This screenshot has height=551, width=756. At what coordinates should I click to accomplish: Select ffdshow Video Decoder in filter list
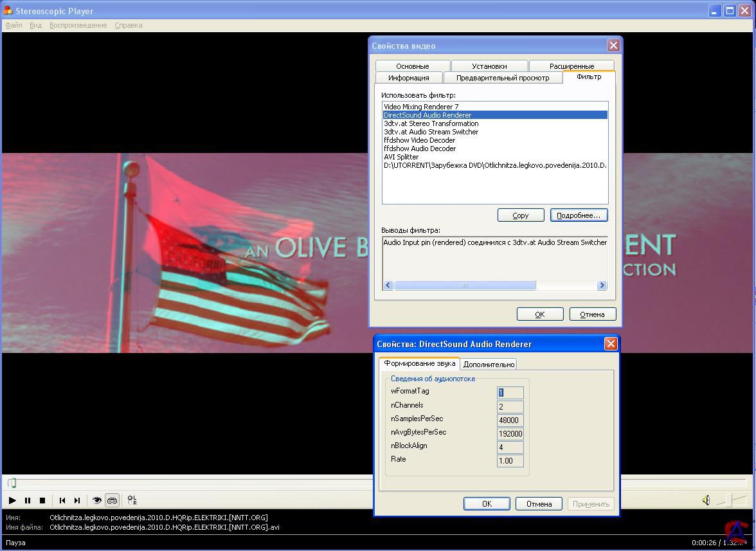419,140
